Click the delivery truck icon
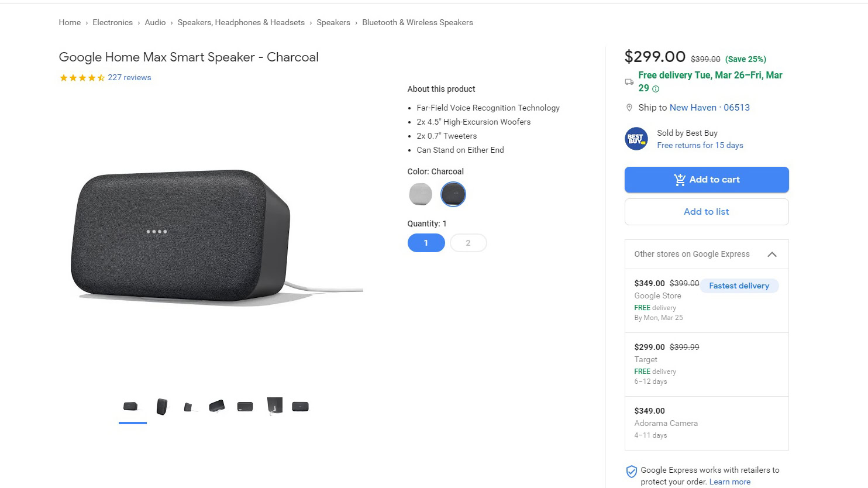 [x=629, y=82]
